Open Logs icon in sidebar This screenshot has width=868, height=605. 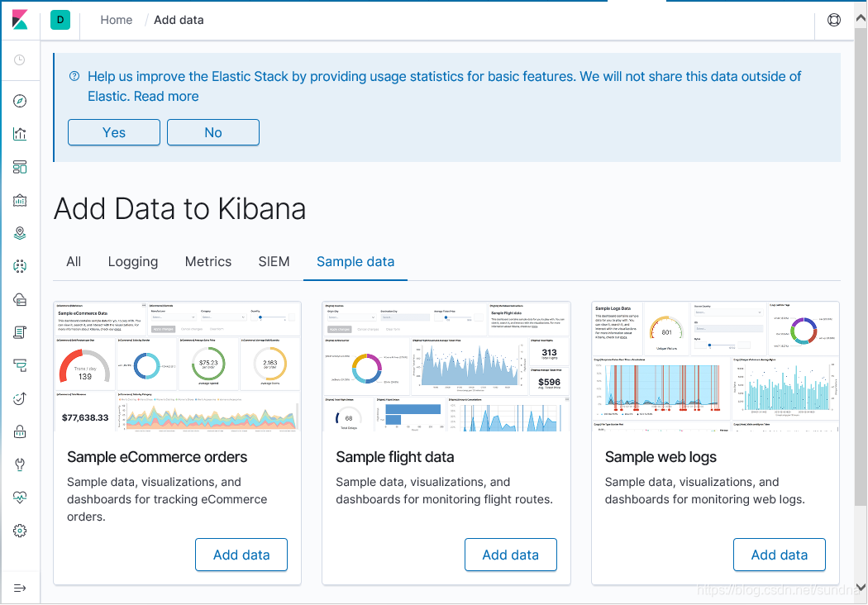click(x=20, y=332)
